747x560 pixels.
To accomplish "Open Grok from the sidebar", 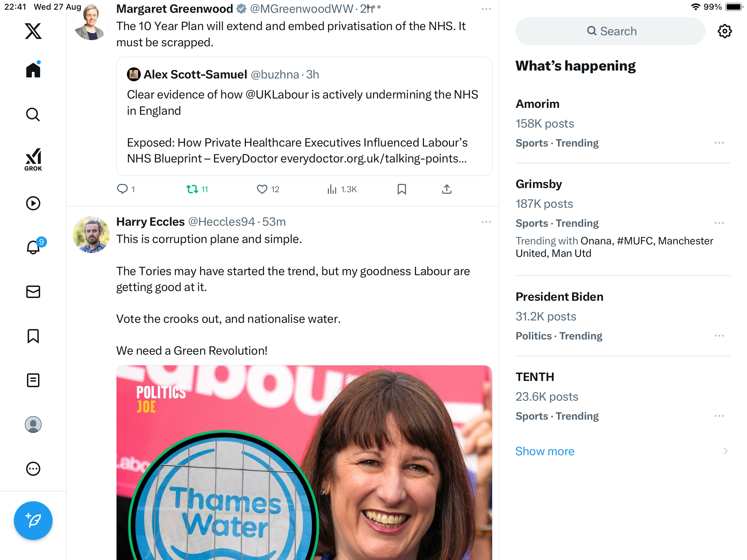I will (33, 159).
